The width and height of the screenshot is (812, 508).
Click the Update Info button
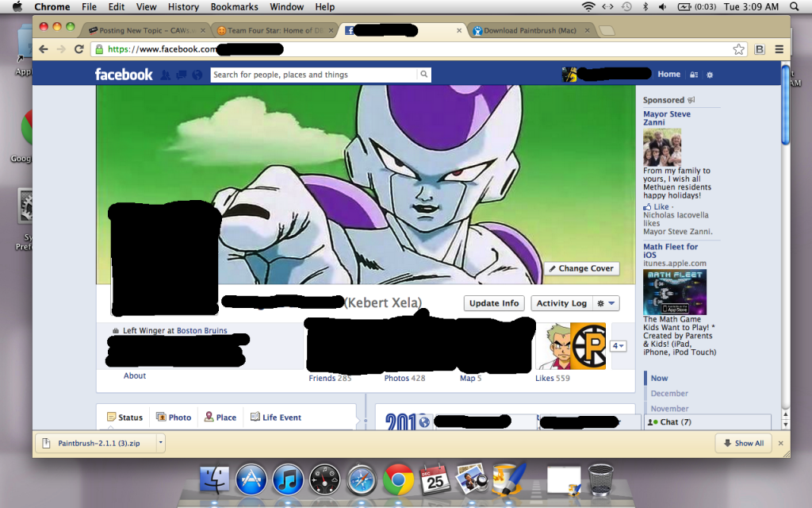point(494,303)
